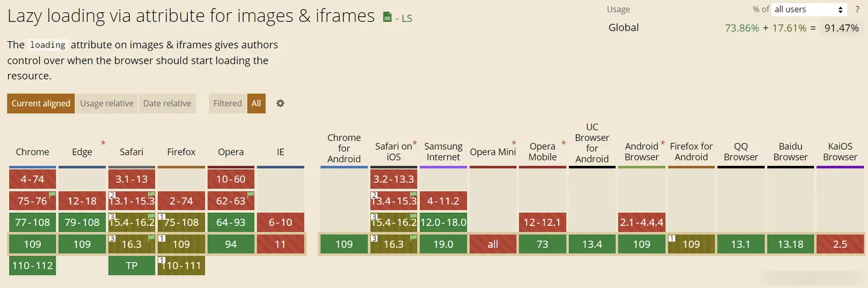Toggle the Filtered browsers option

pyautogui.click(x=228, y=103)
